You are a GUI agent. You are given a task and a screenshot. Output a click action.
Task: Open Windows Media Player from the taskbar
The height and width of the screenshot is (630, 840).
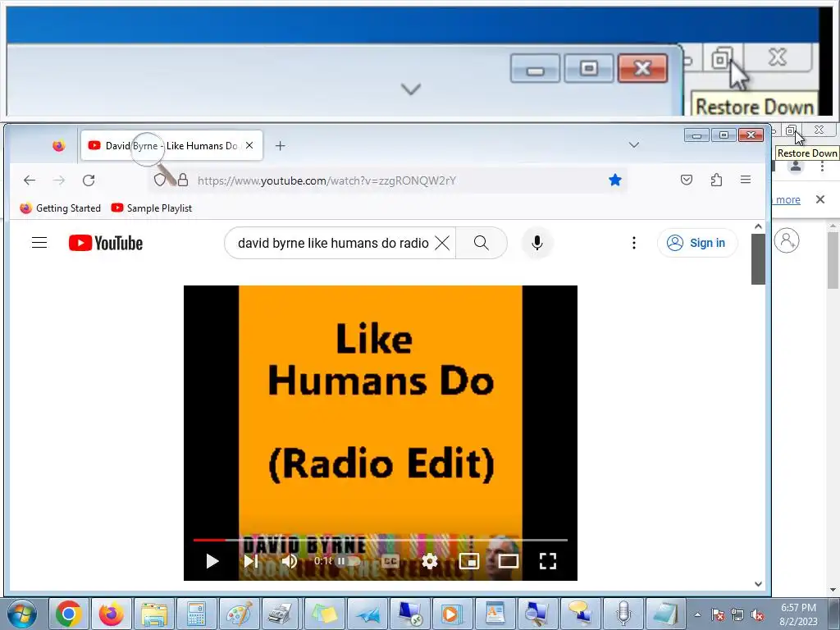pos(452,614)
